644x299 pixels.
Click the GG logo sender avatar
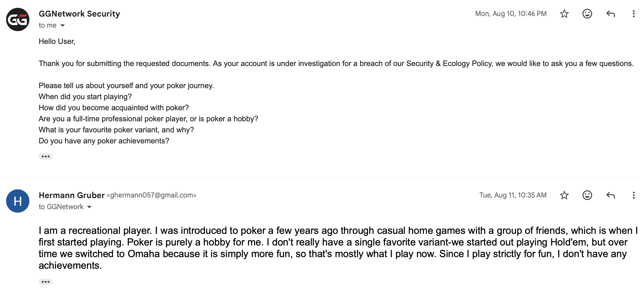(x=18, y=19)
